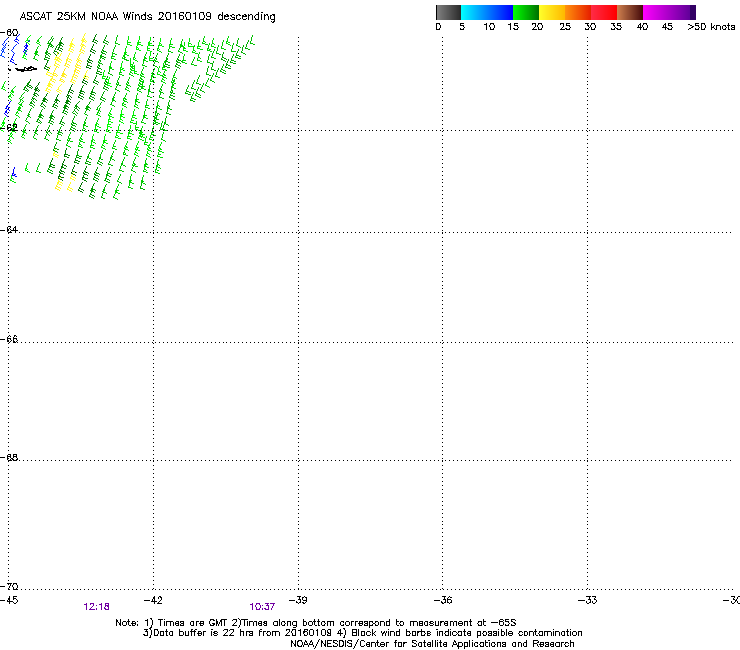Viewport: 740px width, 650px height.
Task: Click the '-70' latitude axis label
Action: [9, 586]
